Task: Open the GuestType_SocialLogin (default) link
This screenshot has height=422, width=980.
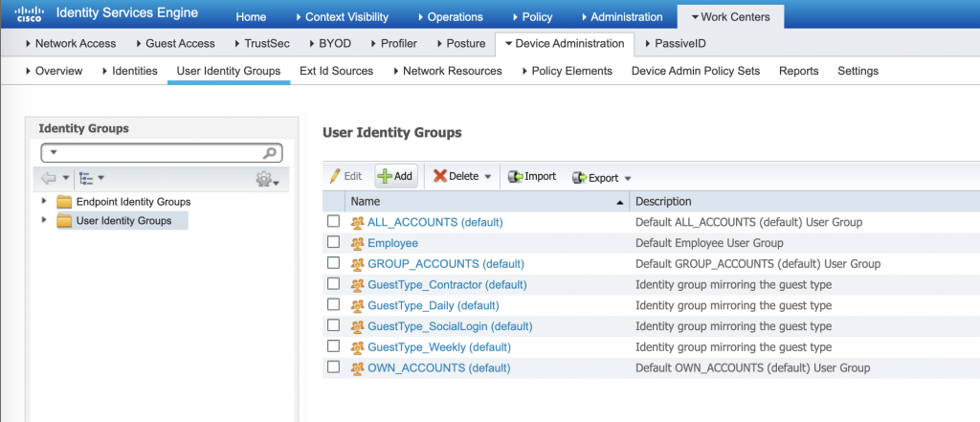Action: pyautogui.click(x=450, y=326)
